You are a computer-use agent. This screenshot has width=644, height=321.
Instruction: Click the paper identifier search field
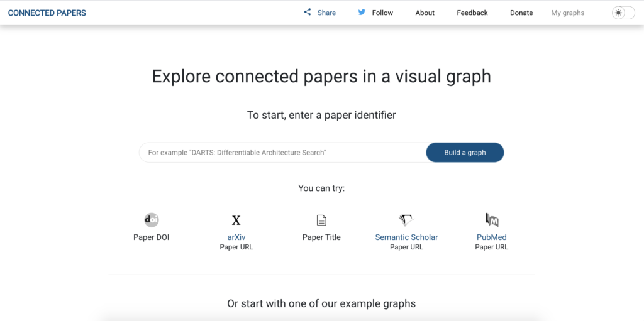tap(282, 152)
